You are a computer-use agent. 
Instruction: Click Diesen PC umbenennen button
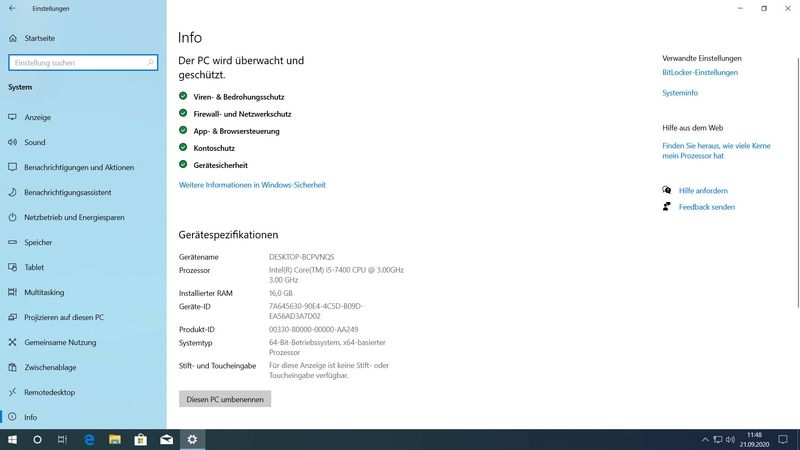(225, 399)
